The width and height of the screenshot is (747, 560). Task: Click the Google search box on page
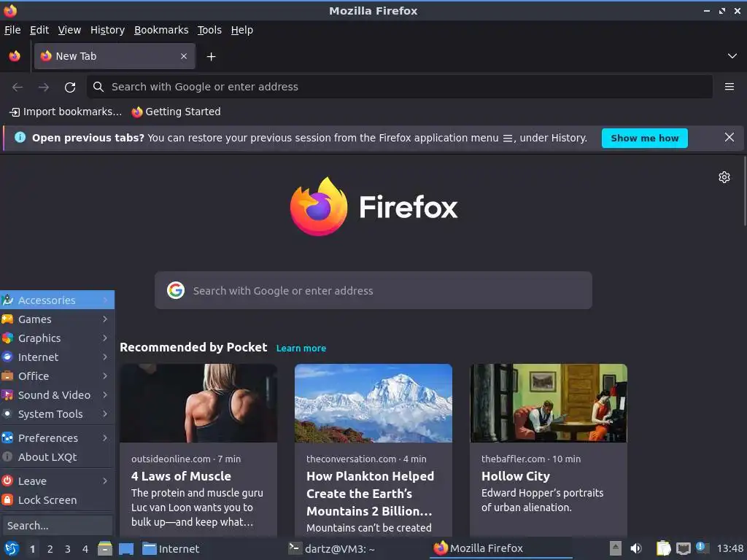tap(373, 290)
